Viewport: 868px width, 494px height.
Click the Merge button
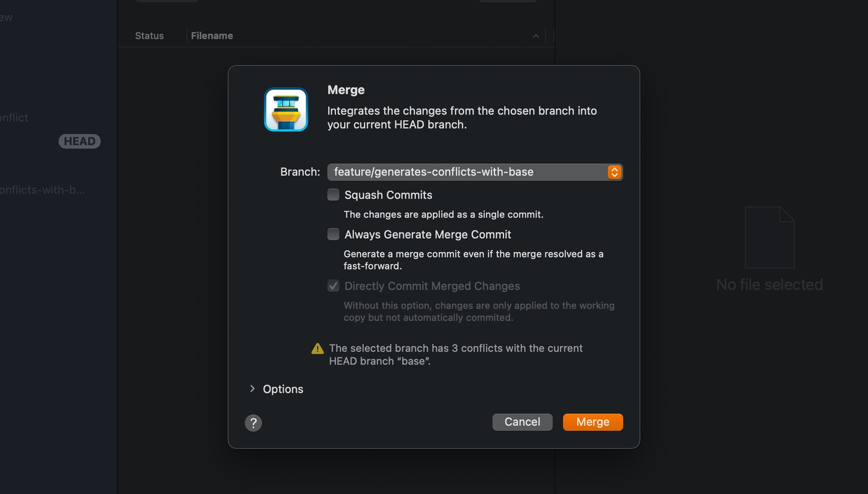[592, 422]
